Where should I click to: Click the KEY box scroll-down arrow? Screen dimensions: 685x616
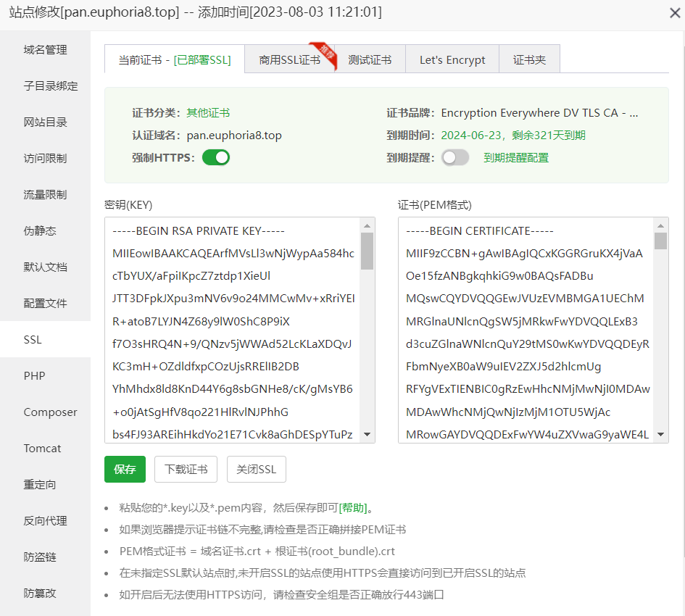(x=368, y=435)
